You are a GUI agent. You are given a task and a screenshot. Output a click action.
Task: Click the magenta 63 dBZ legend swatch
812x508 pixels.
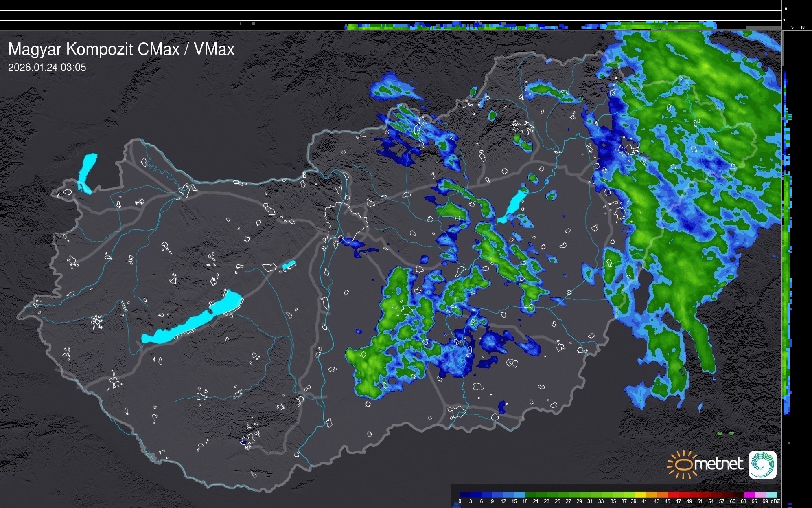pyautogui.click(x=749, y=495)
